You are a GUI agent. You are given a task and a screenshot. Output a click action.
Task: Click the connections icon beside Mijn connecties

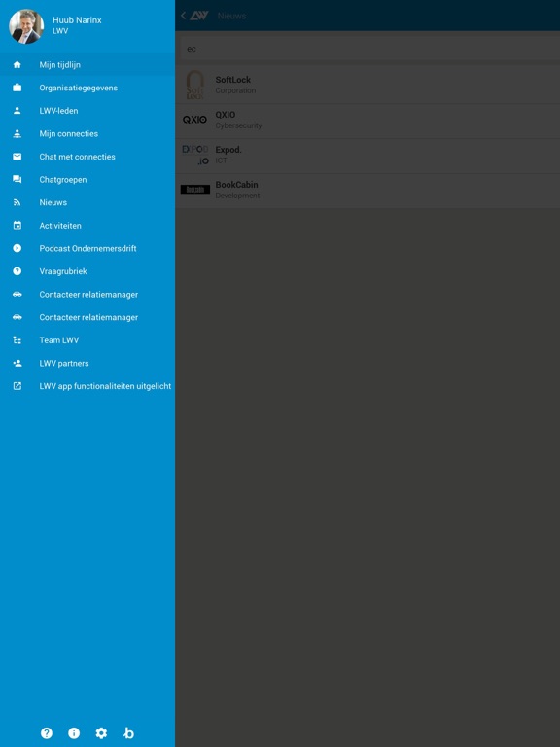pyautogui.click(x=17, y=134)
